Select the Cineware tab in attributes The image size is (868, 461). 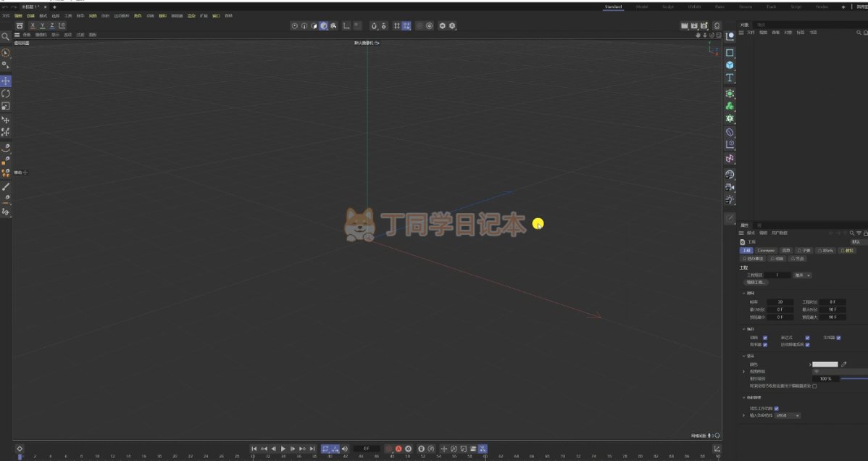(766, 250)
